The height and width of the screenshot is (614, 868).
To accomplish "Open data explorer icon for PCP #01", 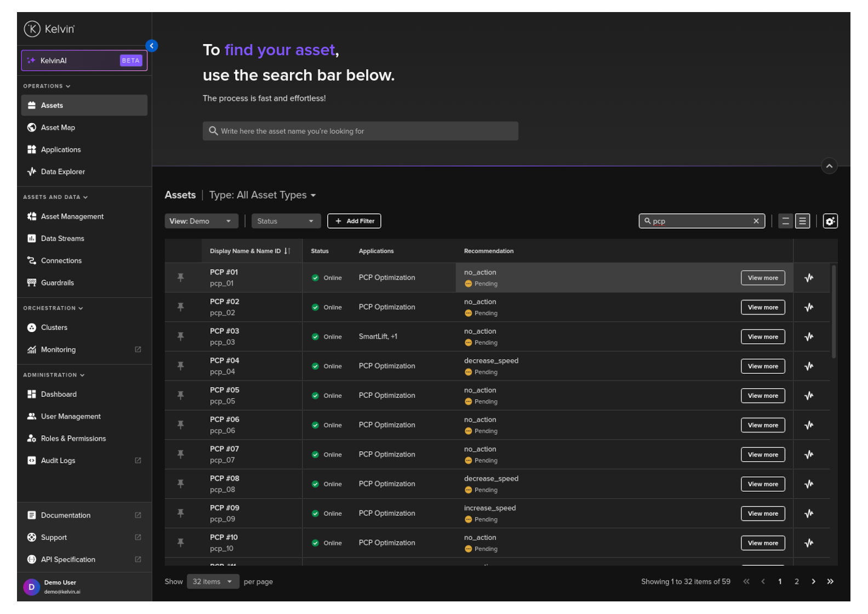I will [808, 278].
